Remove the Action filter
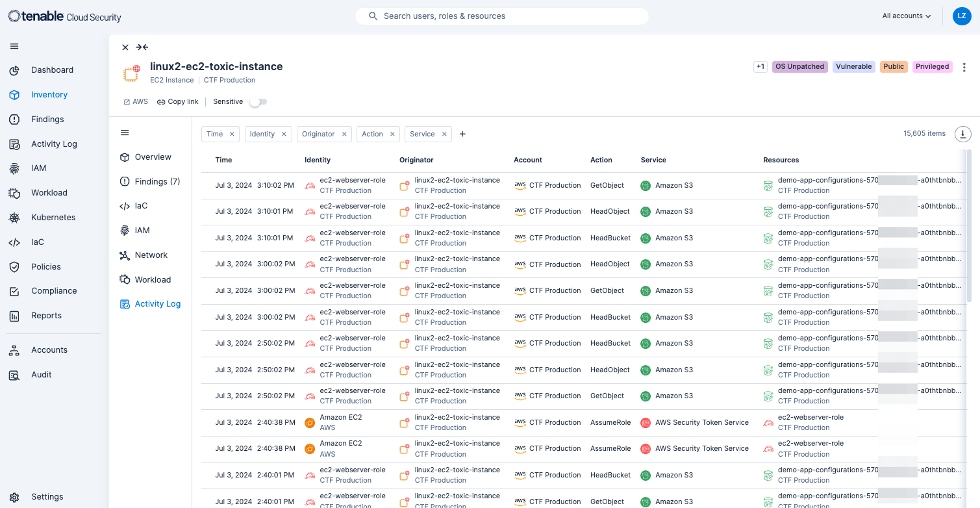Screen dimensions: 980x508 392,134
